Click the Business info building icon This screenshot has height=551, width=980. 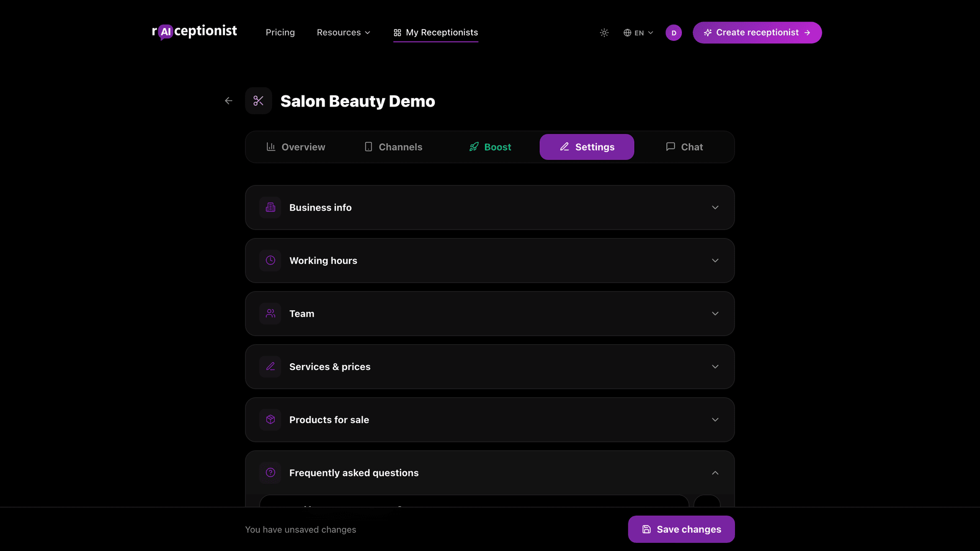pyautogui.click(x=271, y=208)
